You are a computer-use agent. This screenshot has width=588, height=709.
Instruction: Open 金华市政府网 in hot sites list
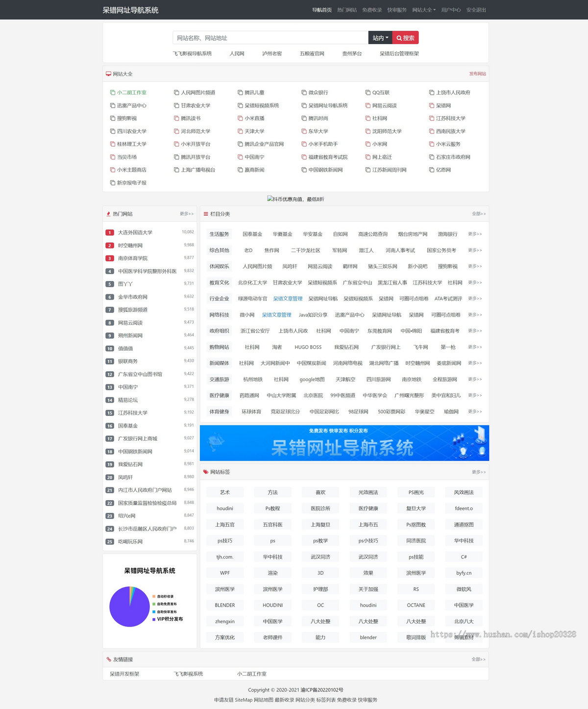tap(133, 297)
